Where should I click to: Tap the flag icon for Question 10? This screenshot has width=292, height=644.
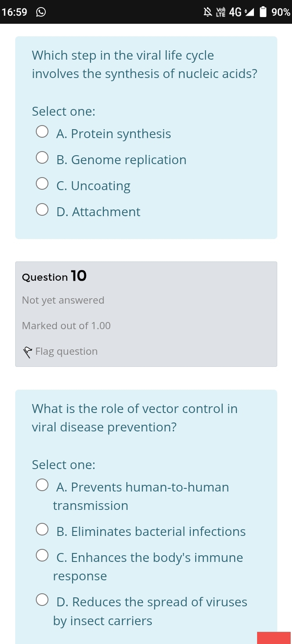pos(28,352)
